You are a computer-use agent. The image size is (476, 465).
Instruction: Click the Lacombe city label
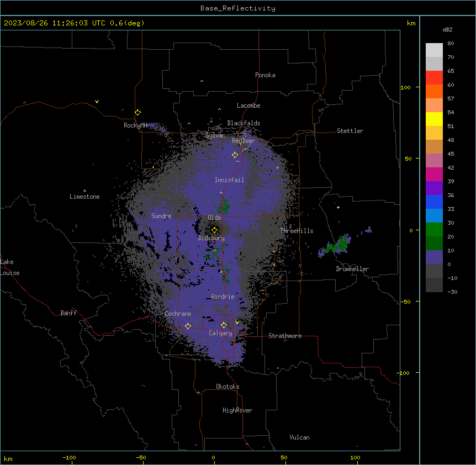click(x=248, y=105)
